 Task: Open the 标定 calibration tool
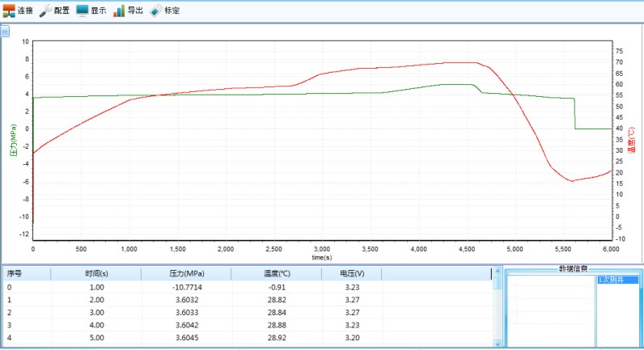(165, 11)
